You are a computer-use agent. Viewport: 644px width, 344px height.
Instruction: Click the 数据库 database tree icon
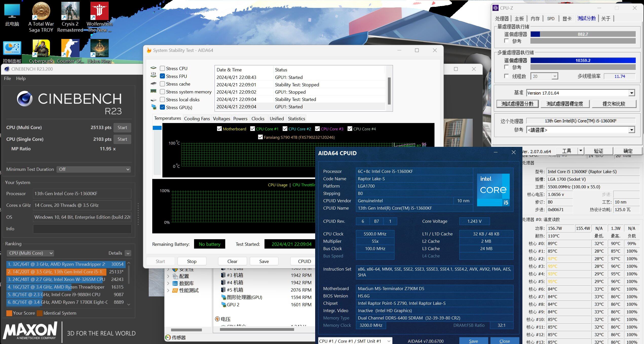tap(175, 283)
